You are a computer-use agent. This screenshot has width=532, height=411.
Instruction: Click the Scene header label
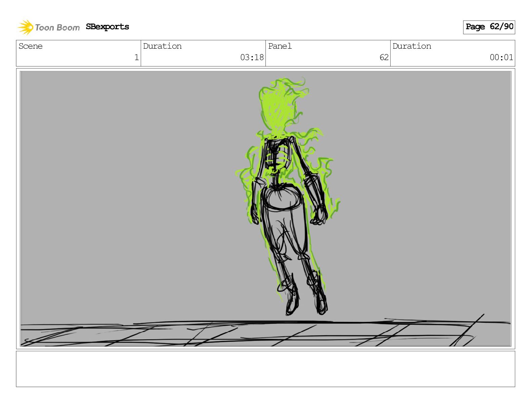point(31,46)
